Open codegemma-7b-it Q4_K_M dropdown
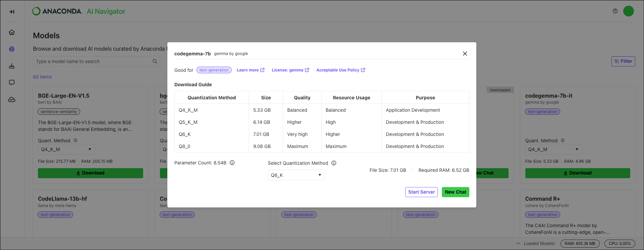Viewport: 644px width, 250px height. [x=553, y=149]
